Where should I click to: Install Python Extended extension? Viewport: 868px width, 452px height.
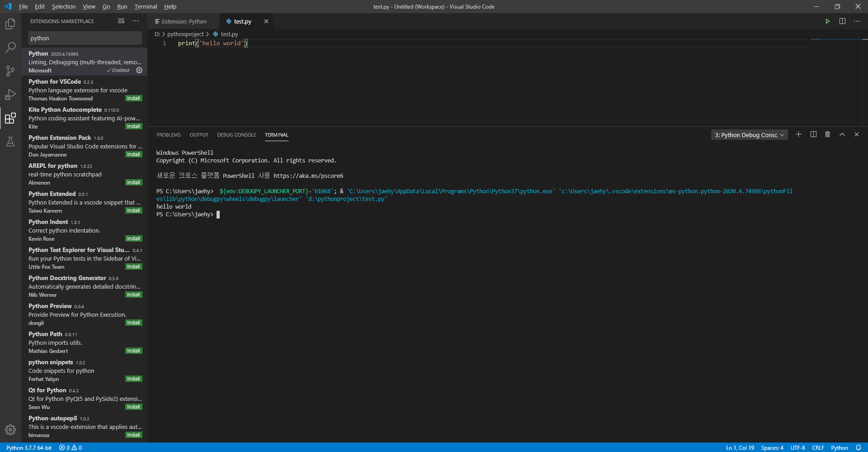(133, 210)
